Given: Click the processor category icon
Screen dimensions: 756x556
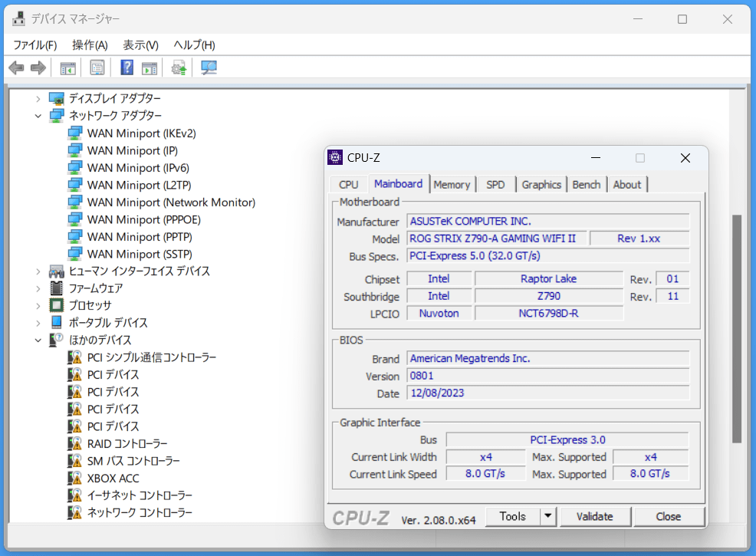Looking at the screenshot, I should [x=57, y=305].
